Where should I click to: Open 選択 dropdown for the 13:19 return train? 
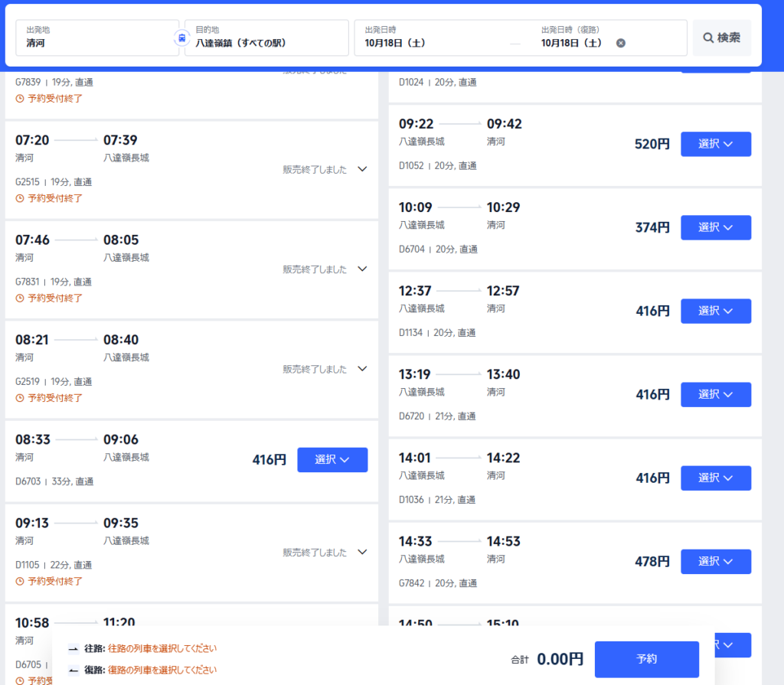tap(716, 394)
